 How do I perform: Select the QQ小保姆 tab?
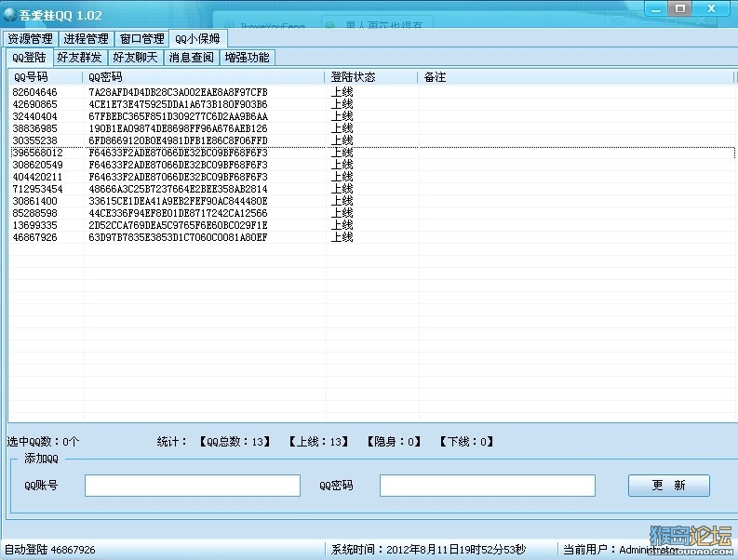[197, 38]
